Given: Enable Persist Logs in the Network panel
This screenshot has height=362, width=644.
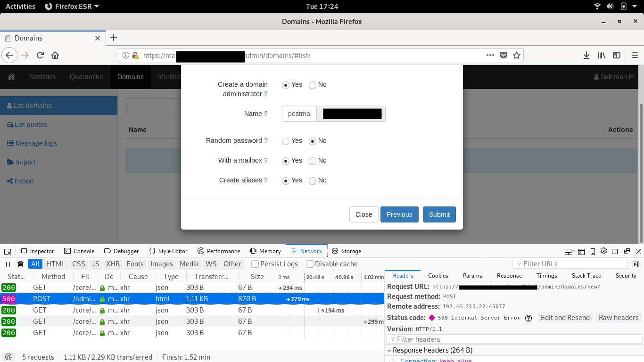Looking at the screenshot, I should tap(254, 264).
